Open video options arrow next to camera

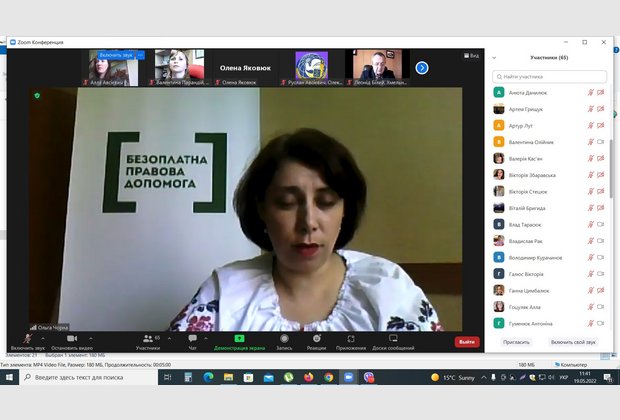click(x=91, y=339)
